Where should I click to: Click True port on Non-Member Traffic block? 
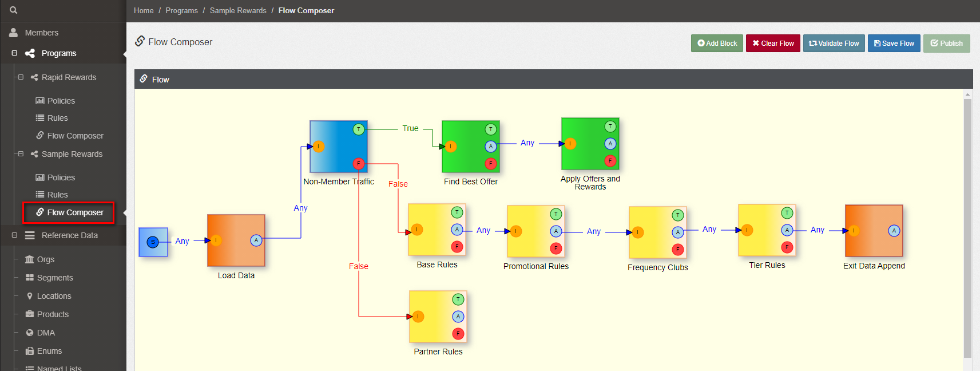pyautogui.click(x=358, y=129)
